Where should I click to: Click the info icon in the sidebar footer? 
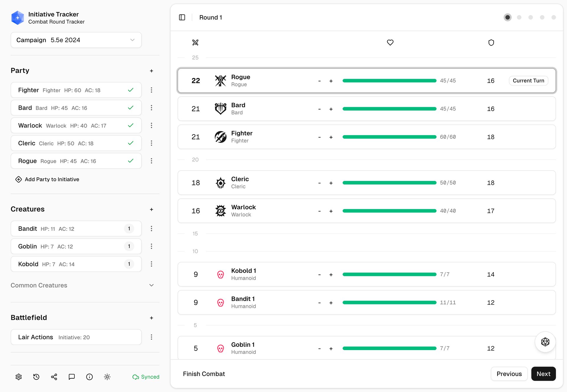89,377
